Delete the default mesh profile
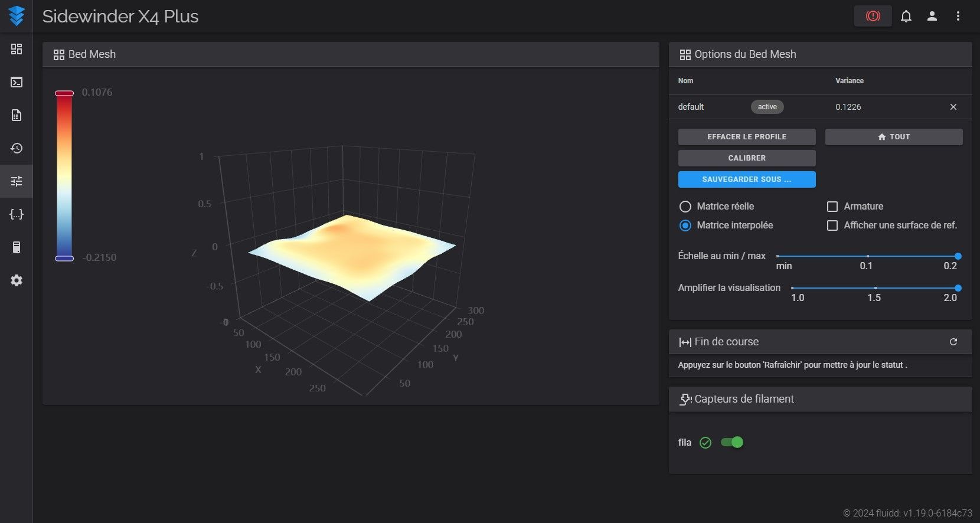 tap(953, 107)
